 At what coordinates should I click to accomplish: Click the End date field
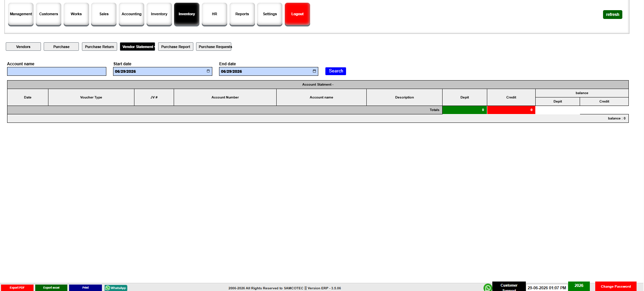269,71
